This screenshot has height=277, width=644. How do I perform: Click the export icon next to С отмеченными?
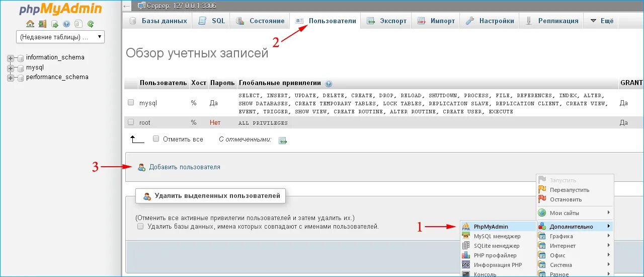pos(283,141)
